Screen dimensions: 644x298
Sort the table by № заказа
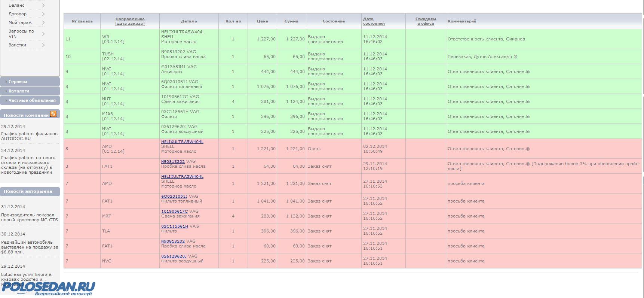point(82,21)
